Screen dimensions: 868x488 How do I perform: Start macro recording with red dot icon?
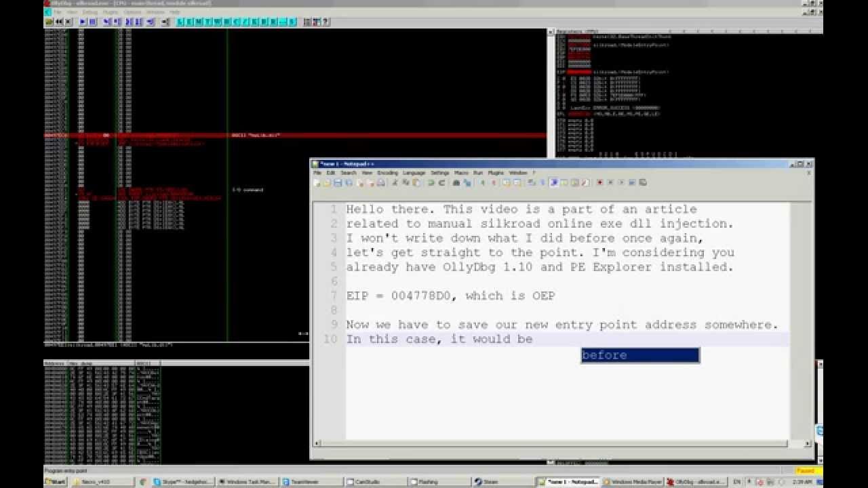coord(599,183)
